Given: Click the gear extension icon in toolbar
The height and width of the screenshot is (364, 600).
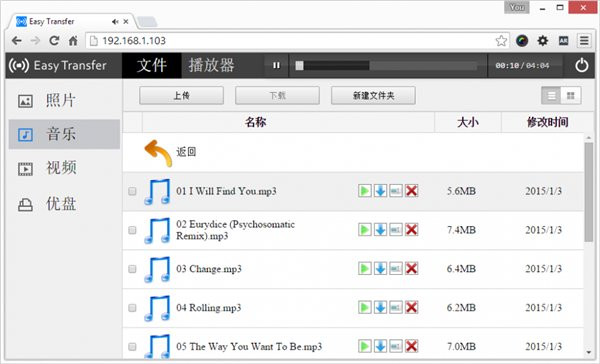Looking at the screenshot, I should click(543, 41).
